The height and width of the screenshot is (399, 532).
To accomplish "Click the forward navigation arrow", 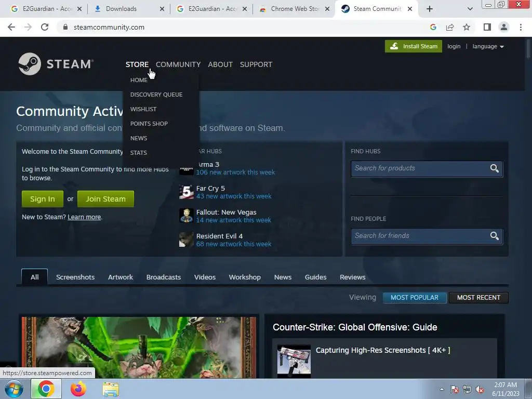I will coord(28,27).
